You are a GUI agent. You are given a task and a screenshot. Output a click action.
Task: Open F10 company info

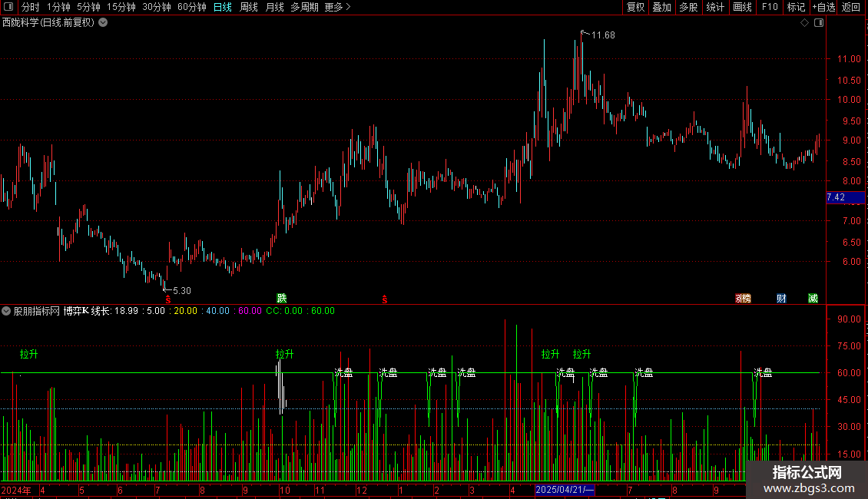click(x=770, y=7)
